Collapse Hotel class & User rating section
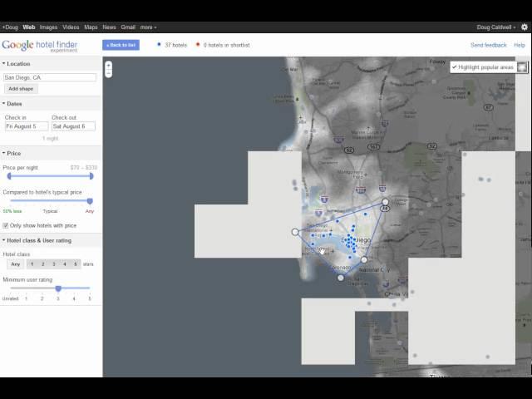The width and height of the screenshot is (532, 399). click(37, 240)
